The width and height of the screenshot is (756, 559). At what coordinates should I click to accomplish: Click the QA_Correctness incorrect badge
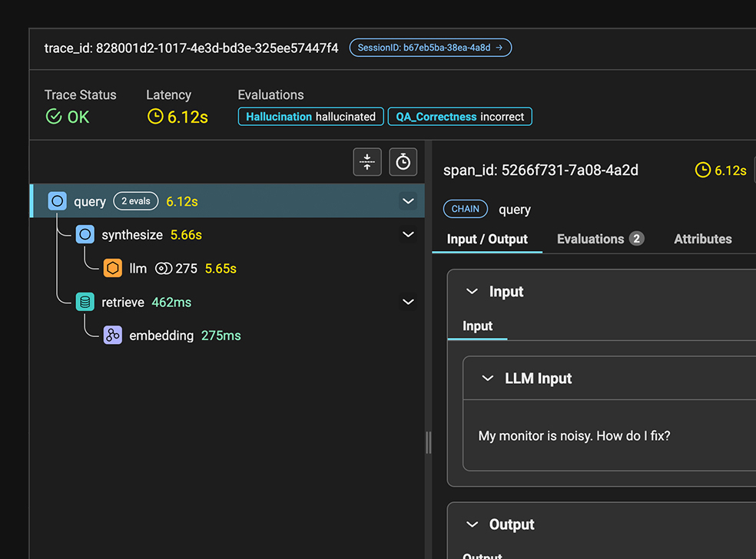[459, 117]
